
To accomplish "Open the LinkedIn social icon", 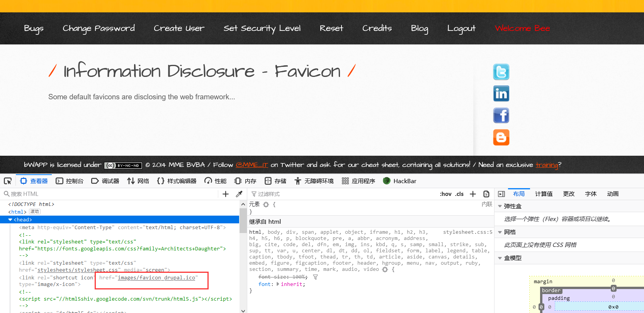I will click(501, 94).
